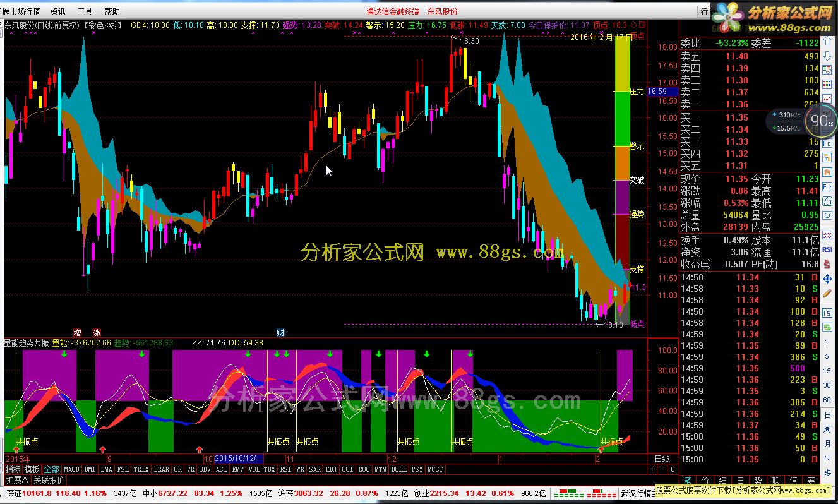Switch to 15-minute period

(x=827, y=371)
